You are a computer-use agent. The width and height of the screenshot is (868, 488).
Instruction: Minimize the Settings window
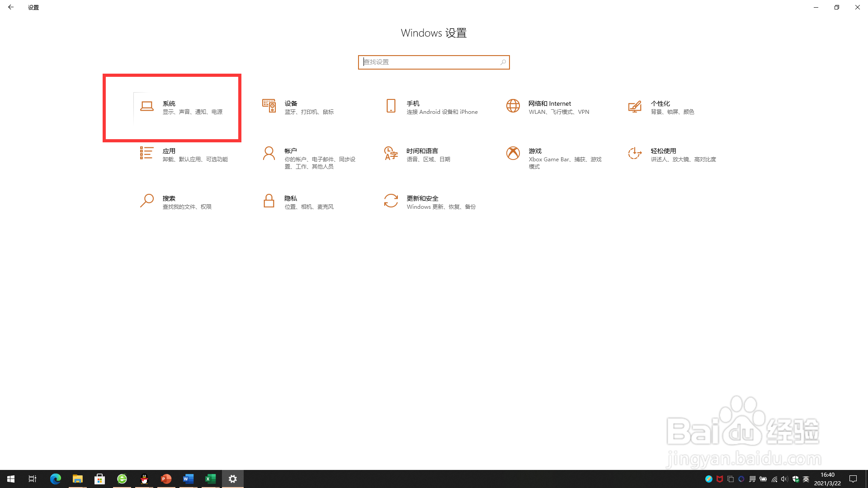pyautogui.click(x=816, y=7)
